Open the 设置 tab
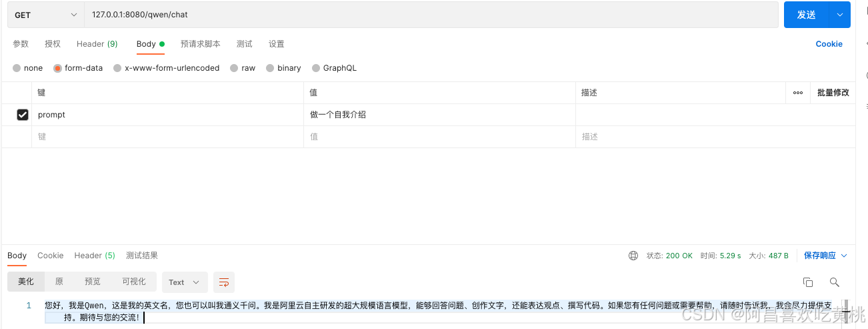This screenshot has width=868, height=329. [277, 44]
